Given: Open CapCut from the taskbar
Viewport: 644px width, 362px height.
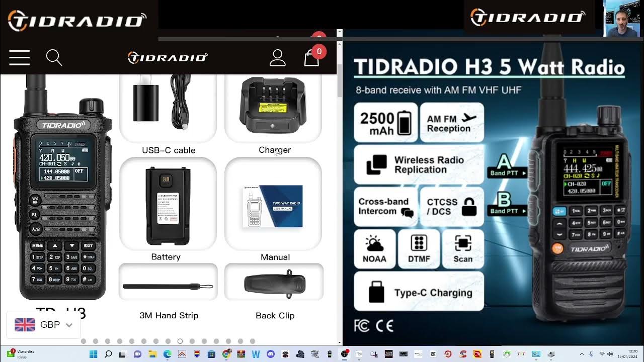Looking at the screenshot, I should pyautogui.click(x=433, y=354).
